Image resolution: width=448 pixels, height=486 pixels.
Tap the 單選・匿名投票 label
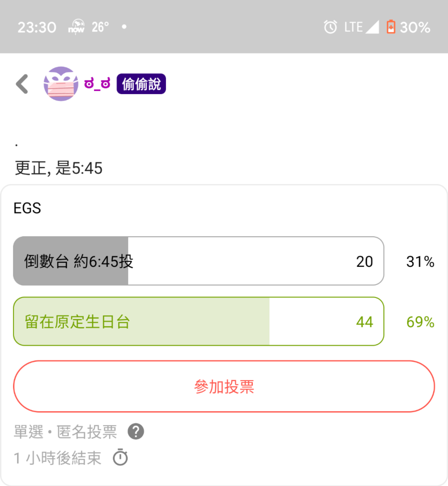coord(65,432)
